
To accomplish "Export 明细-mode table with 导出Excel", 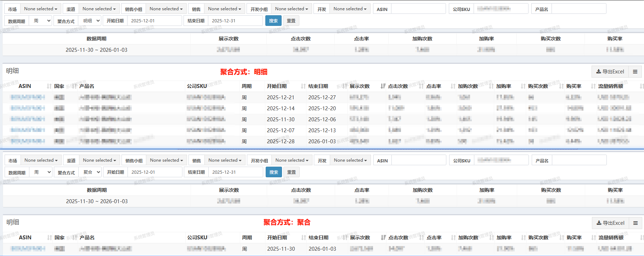I will coord(610,72).
